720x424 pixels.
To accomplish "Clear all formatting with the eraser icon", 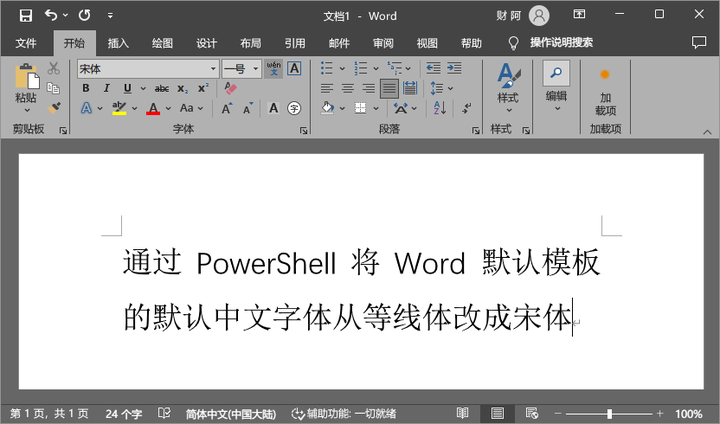I will pos(231,88).
